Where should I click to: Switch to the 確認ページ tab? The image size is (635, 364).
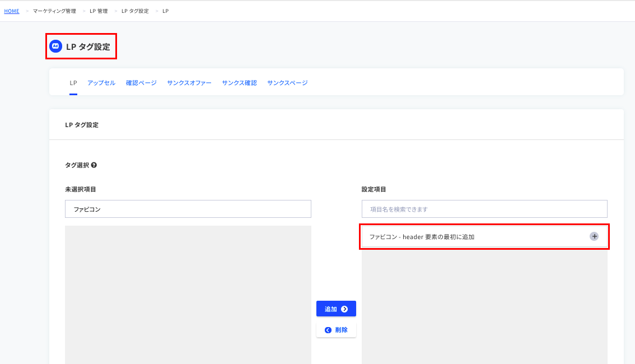click(141, 82)
